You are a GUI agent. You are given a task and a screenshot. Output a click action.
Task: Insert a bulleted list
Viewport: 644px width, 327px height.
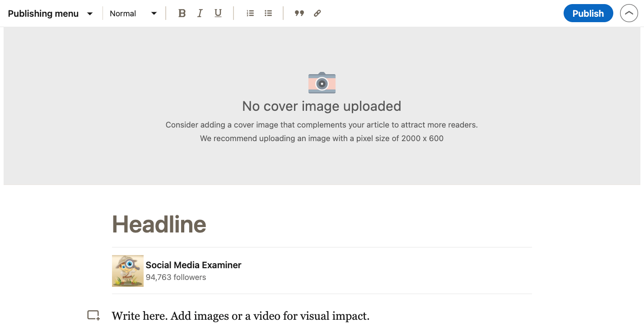[268, 14]
